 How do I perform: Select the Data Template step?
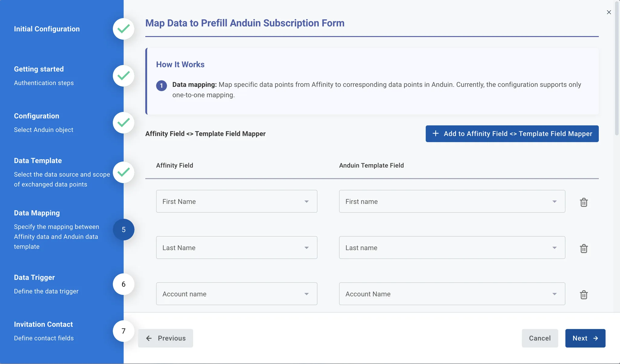coord(38,161)
